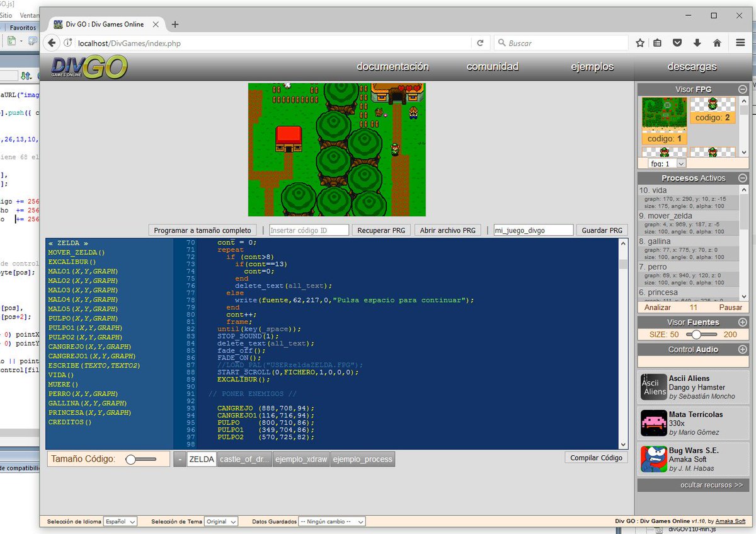Viewport: 756px width, 534px height.
Task: Click the minus button beside code tabs
Action: tap(180, 459)
